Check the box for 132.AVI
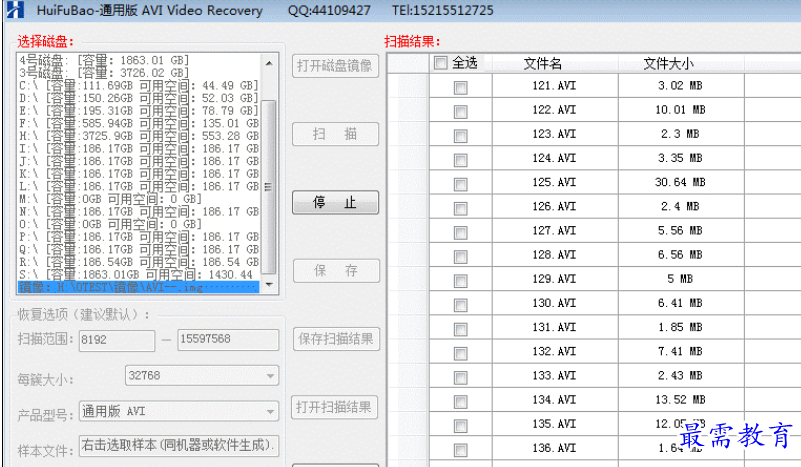The image size is (801, 467). pos(460,354)
